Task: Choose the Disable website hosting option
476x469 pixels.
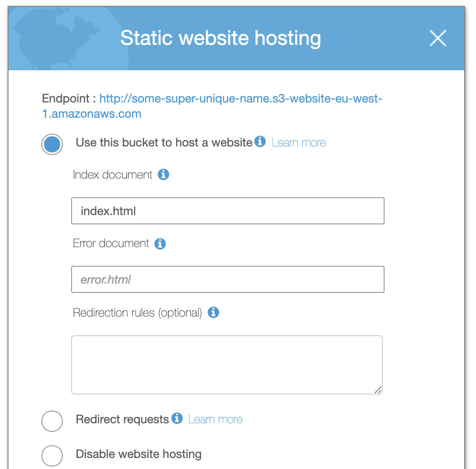Action: tap(52, 455)
